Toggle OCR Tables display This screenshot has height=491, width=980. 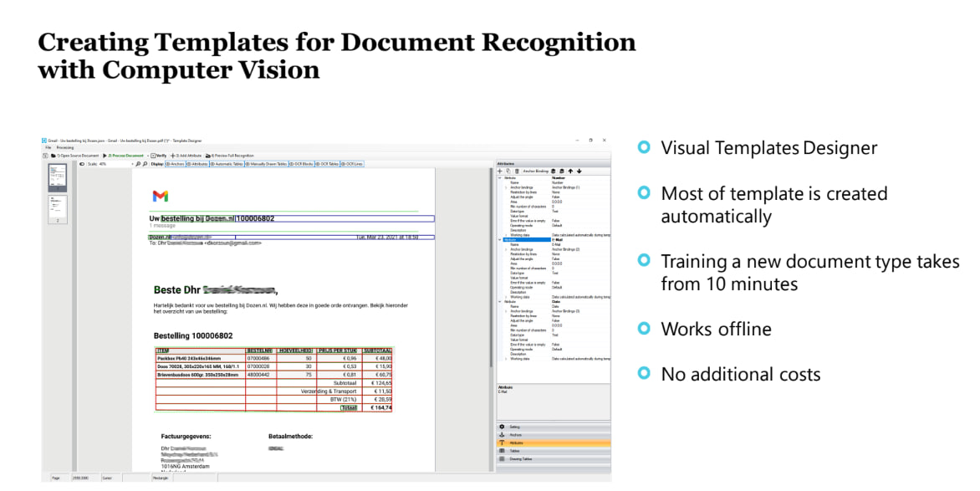(x=328, y=164)
